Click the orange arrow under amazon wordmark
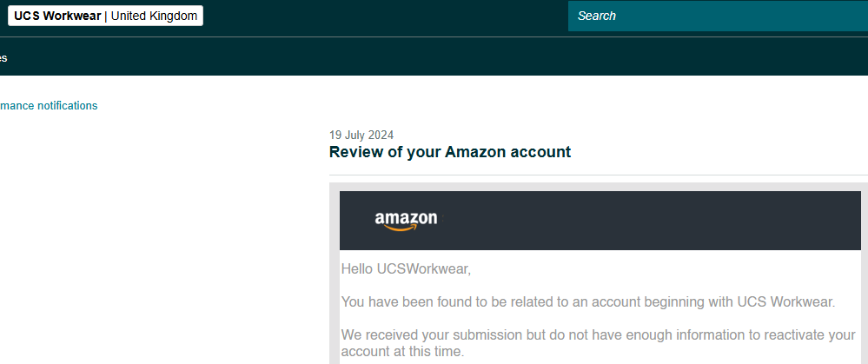The height and width of the screenshot is (364, 868). click(401, 228)
